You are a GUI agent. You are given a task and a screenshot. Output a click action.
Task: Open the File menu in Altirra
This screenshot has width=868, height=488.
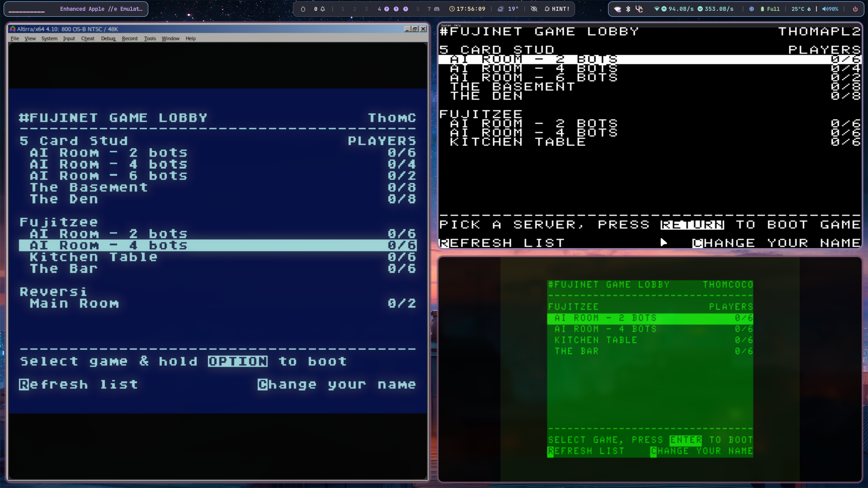[x=15, y=38]
